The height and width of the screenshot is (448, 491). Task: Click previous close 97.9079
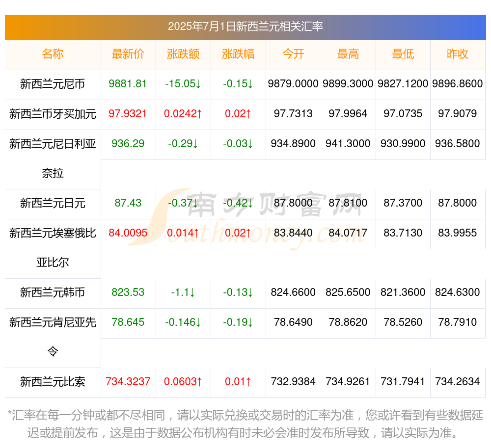458,113
